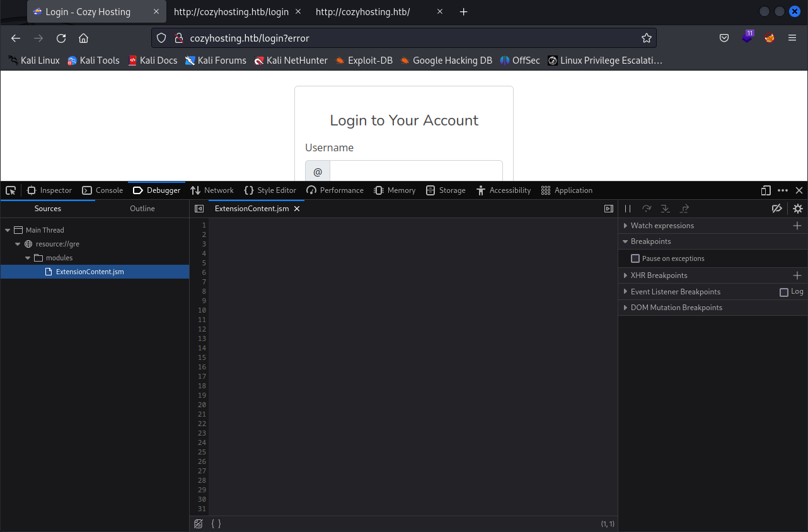Viewport: 808px width, 532px height.
Task: Check the Log event listener checkbox
Action: 784,292
